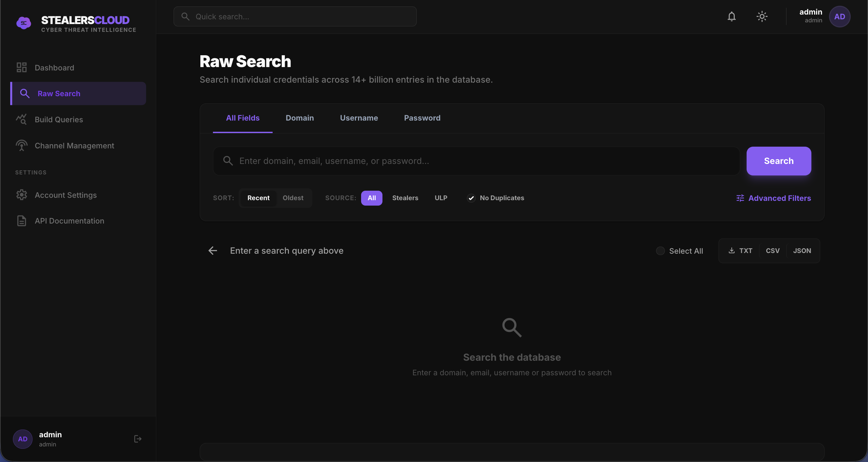868x462 pixels.
Task: Switch sort order to Oldest
Action: pos(293,198)
